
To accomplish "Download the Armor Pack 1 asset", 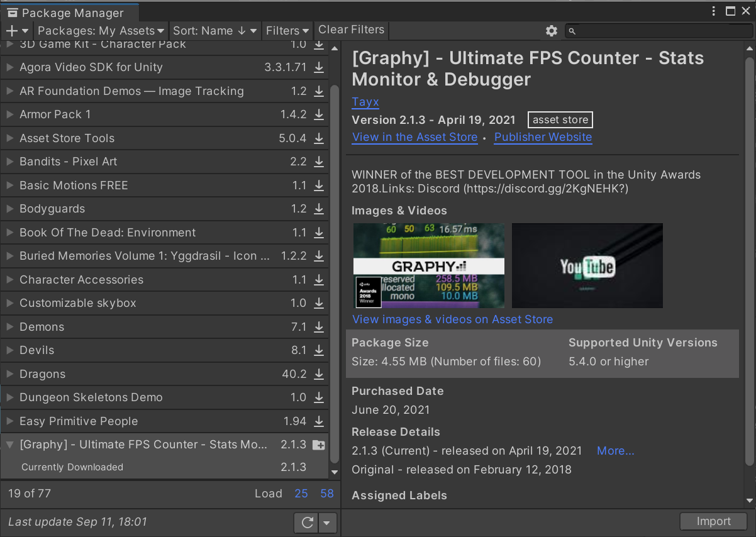I will coord(319,114).
